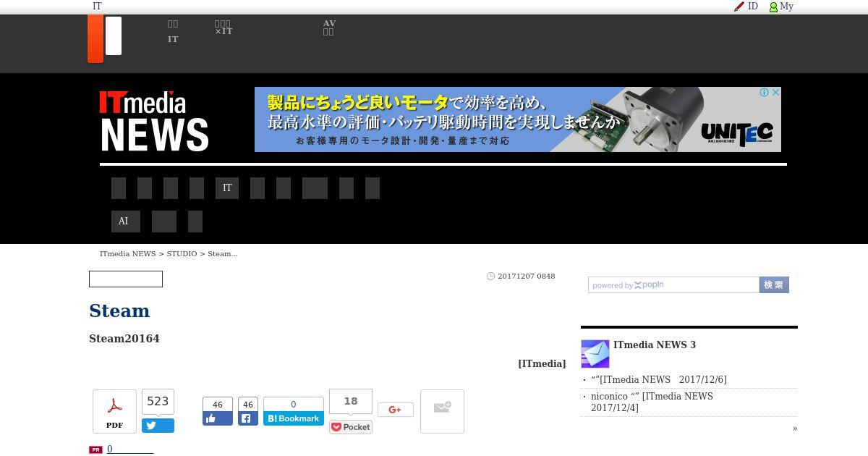Open the My link in top bar

coord(787,7)
